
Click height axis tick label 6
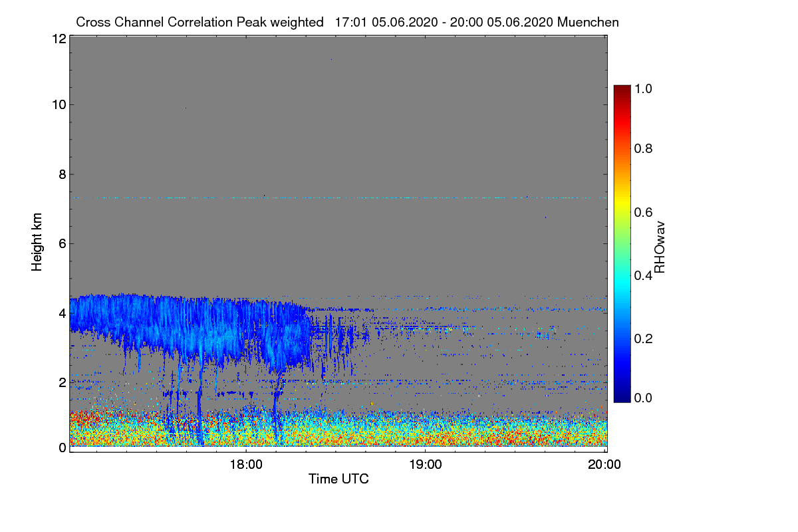coord(62,243)
